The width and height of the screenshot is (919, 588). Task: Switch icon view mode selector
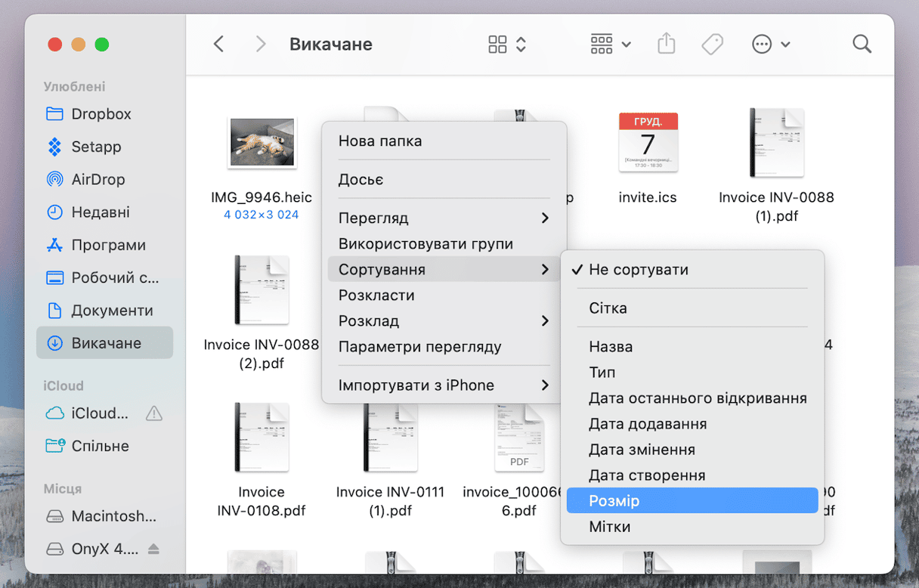(506, 45)
